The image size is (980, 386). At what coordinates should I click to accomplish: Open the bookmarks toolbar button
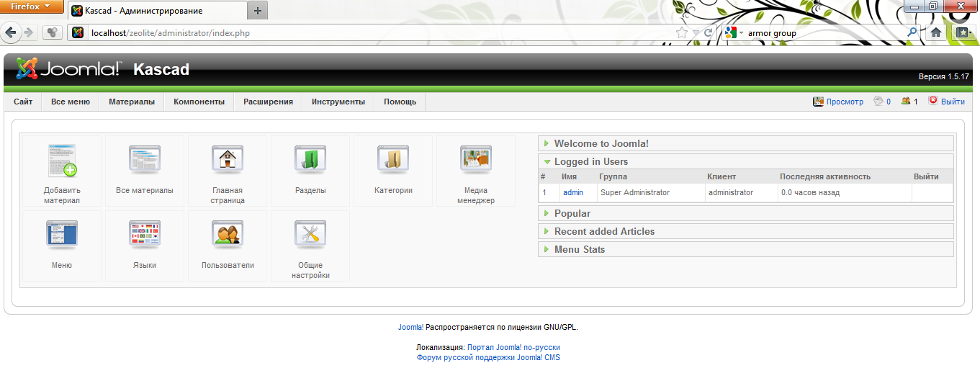963,32
